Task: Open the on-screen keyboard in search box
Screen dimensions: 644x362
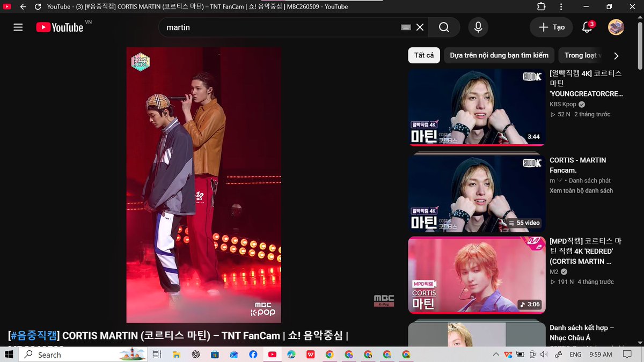Action: click(406, 27)
